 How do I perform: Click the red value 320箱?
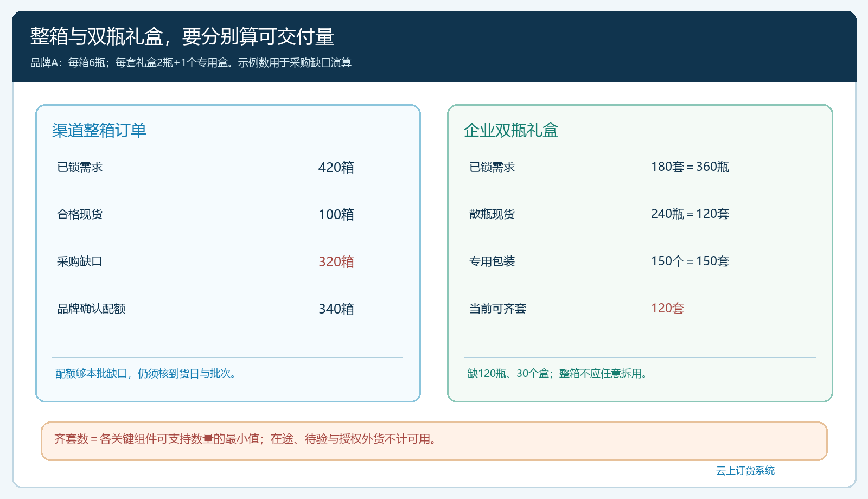336,261
